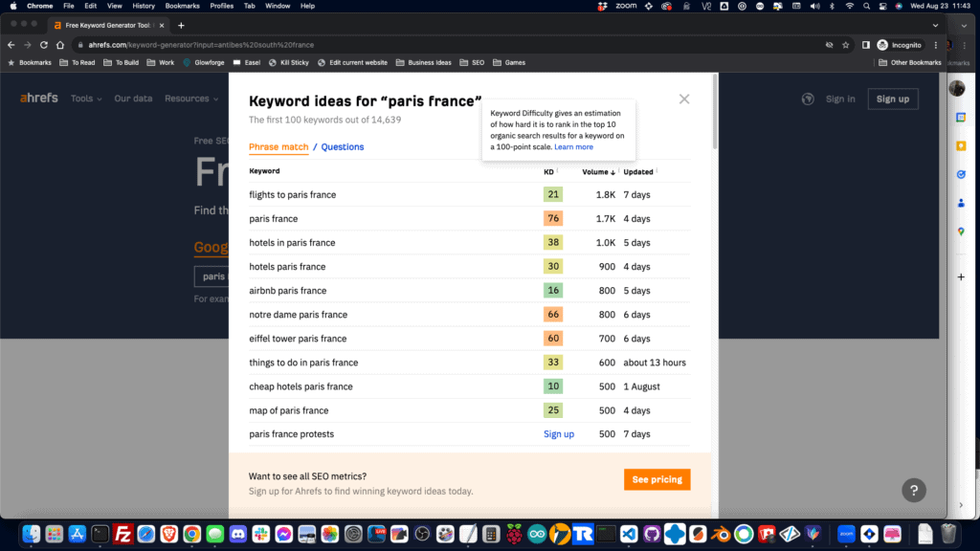Open Our data link in ahrefs nav

[133, 99]
